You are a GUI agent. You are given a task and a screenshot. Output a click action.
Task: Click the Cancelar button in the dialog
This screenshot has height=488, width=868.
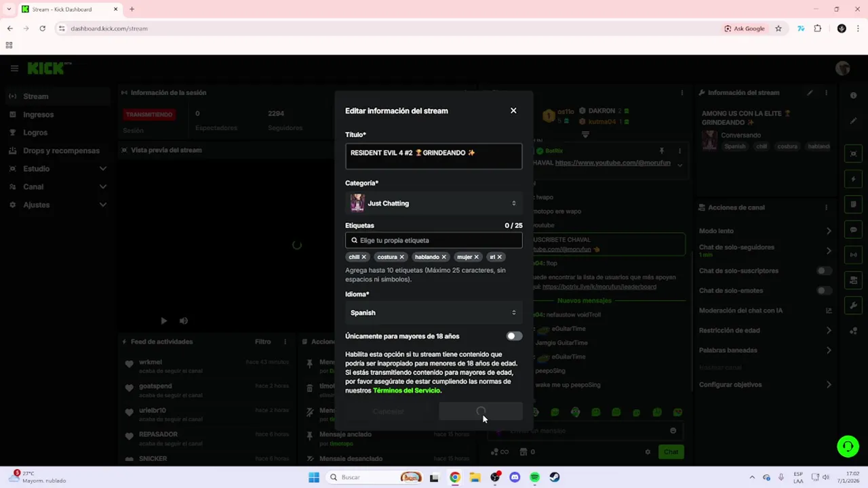[x=388, y=411]
